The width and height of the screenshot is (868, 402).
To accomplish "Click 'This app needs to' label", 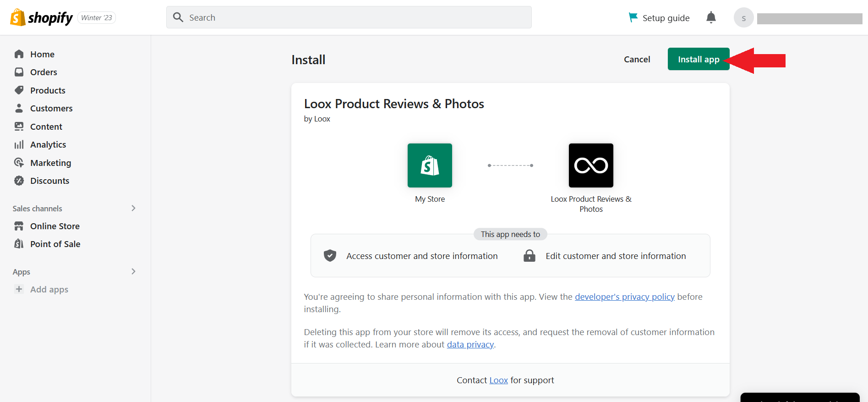I will pos(510,234).
